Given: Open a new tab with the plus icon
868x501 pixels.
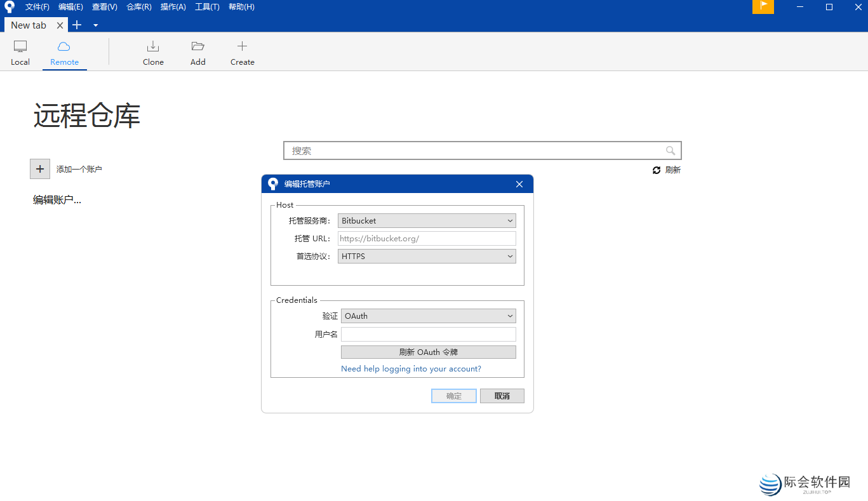Looking at the screenshot, I should pyautogui.click(x=76, y=25).
